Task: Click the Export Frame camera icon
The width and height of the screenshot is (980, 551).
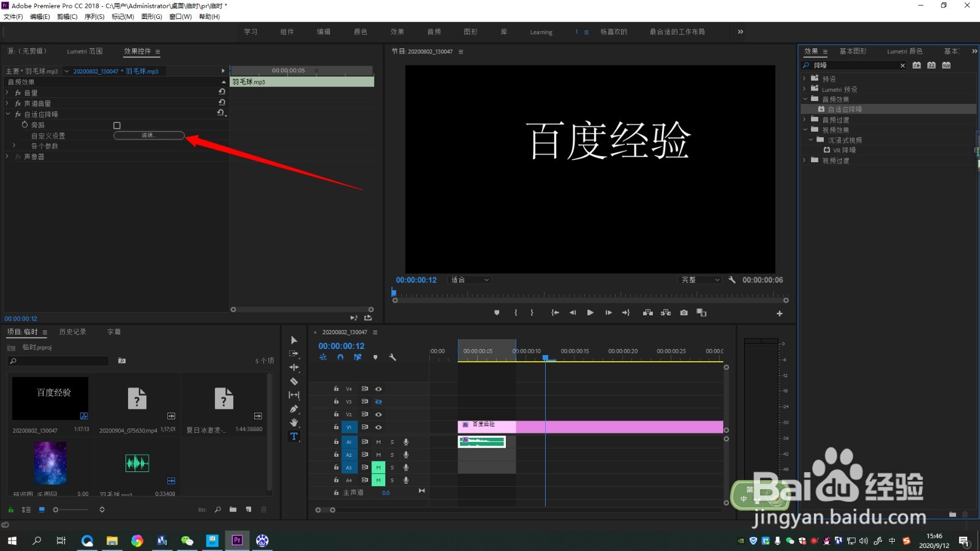Action: (684, 313)
